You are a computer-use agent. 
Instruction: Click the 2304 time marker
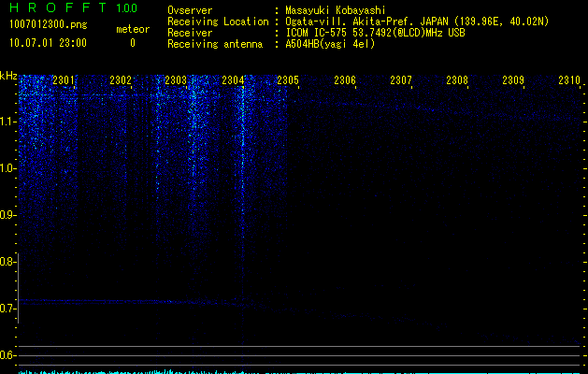click(233, 79)
